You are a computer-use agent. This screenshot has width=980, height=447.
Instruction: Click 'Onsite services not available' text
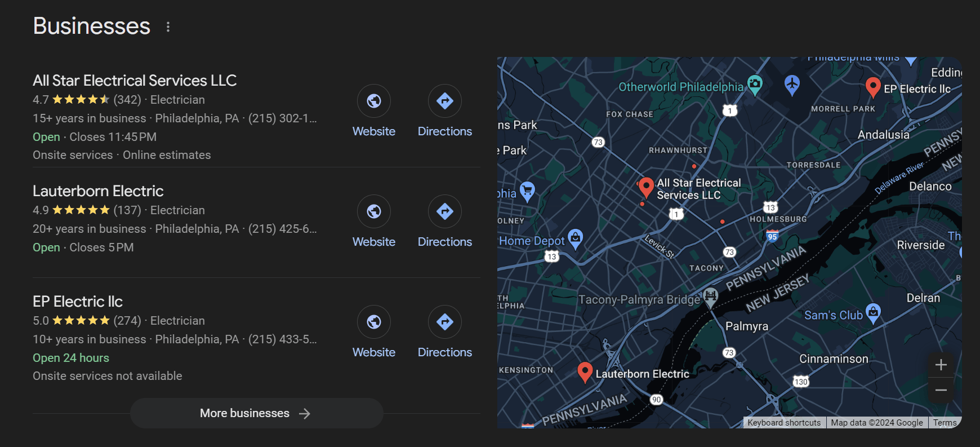coord(107,376)
